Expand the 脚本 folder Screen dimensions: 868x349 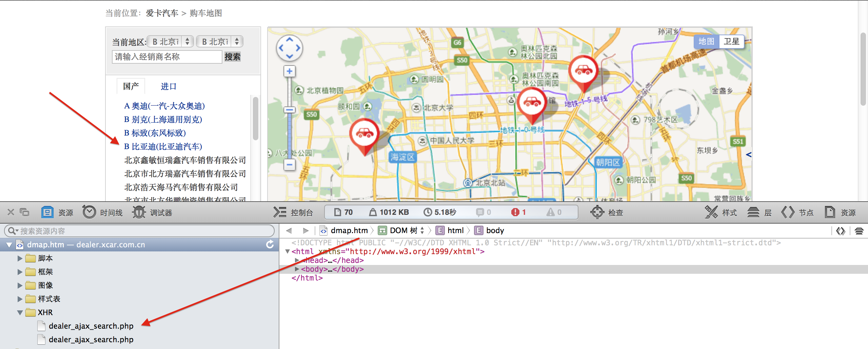coord(20,258)
